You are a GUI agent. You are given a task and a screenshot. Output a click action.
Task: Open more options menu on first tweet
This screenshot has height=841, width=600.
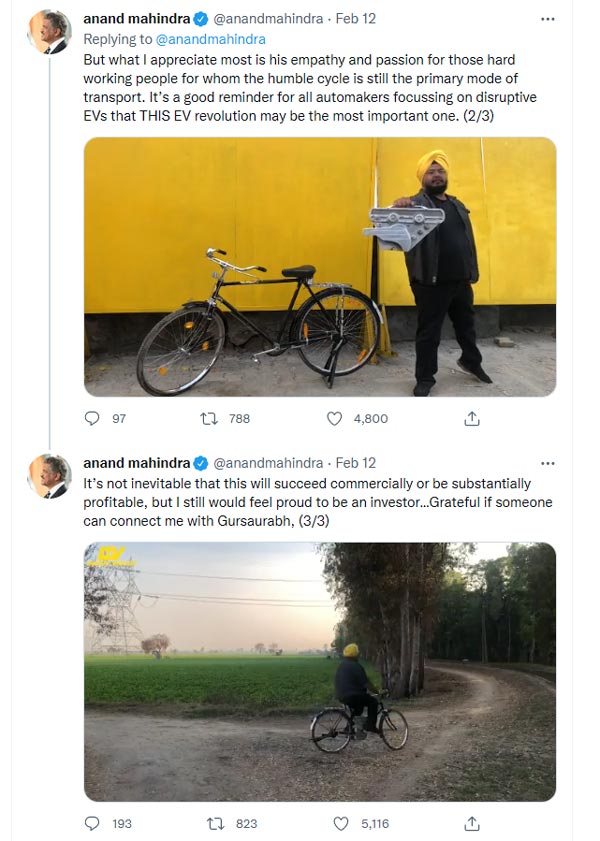point(547,19)
